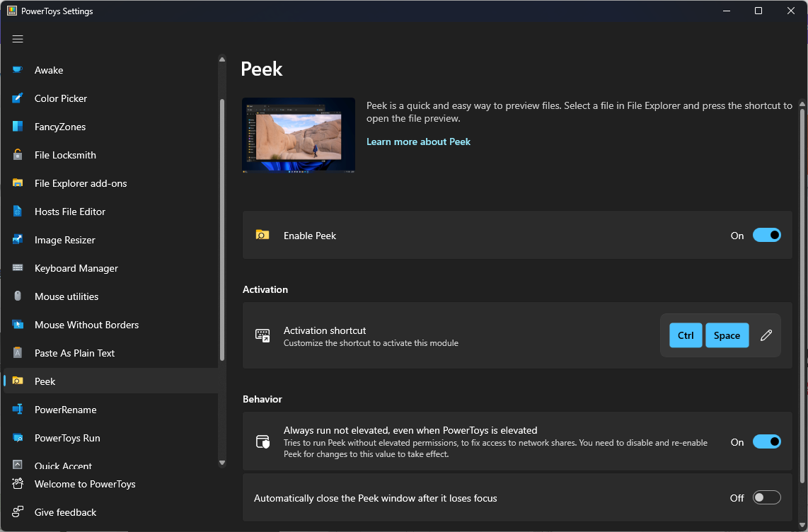Disable Always run not elevated option
The width and height of the screenshot is (808, 532).
767,441
